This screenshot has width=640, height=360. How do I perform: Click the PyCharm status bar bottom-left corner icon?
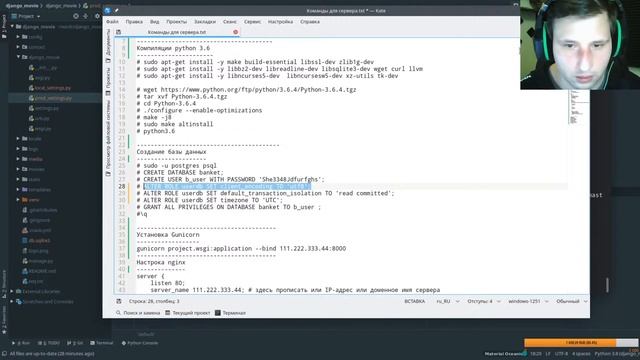[x=4, y=354]
